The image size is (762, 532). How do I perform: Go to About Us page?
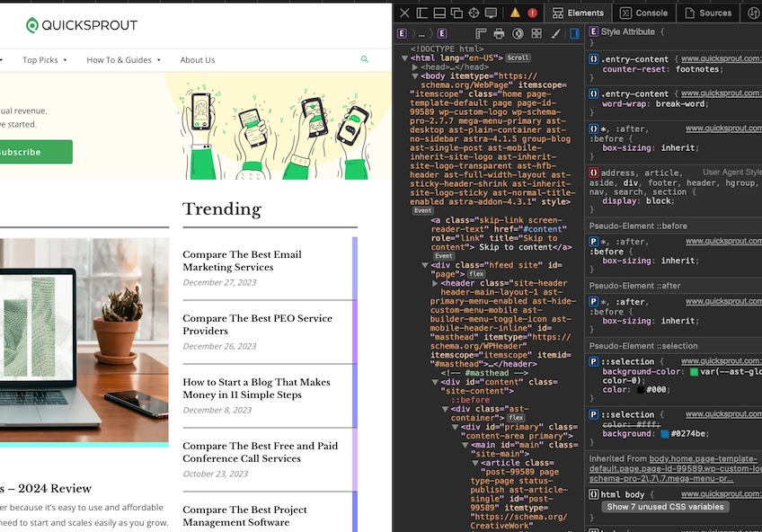click(198, 59)
